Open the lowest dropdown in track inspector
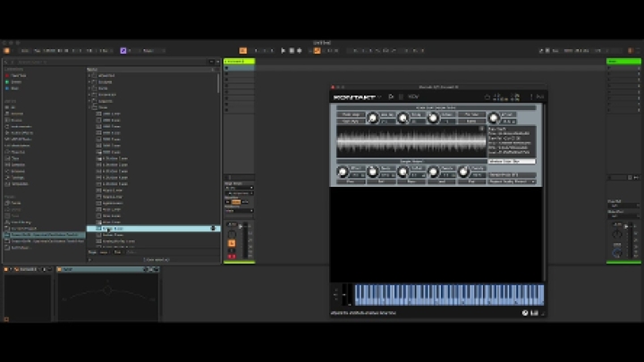644x362 pixels. 239,211
